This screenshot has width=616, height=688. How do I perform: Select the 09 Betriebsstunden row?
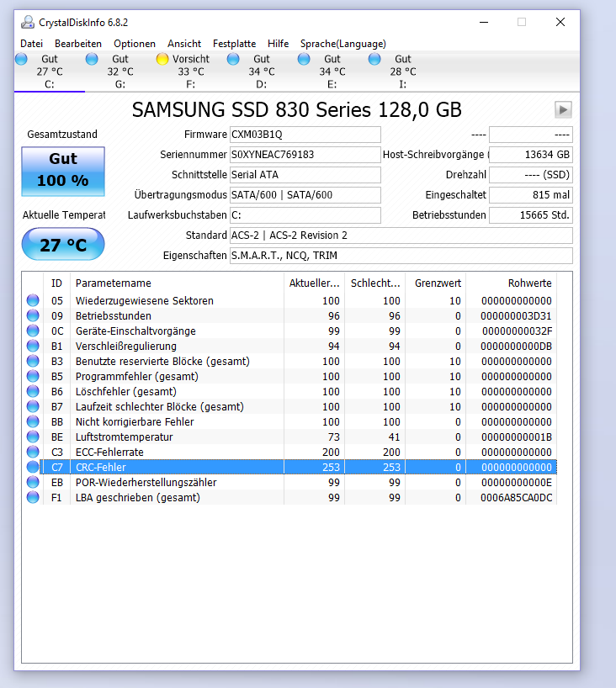[289, 316]
